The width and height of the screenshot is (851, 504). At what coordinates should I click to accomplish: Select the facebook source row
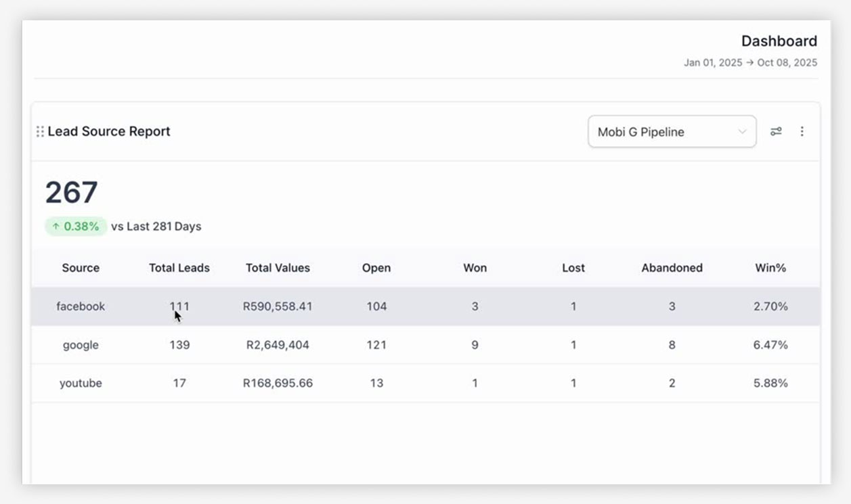click(x=81, y=306)
